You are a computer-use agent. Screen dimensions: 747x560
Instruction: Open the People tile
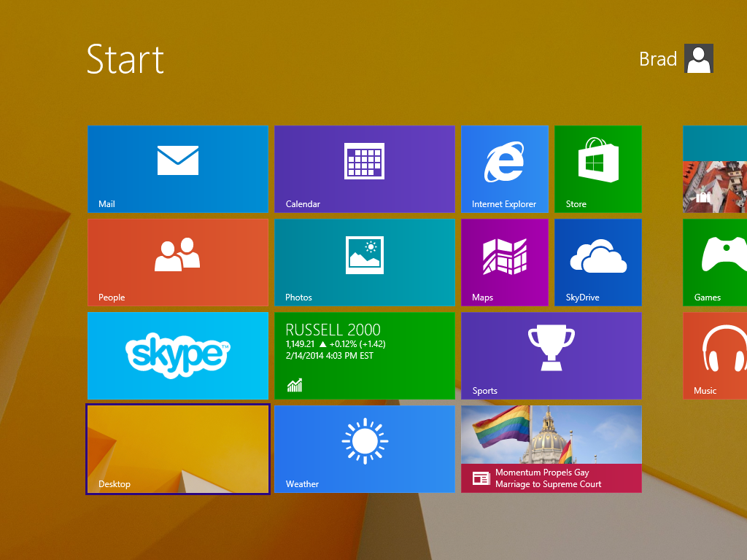click(x=178, y=262)
